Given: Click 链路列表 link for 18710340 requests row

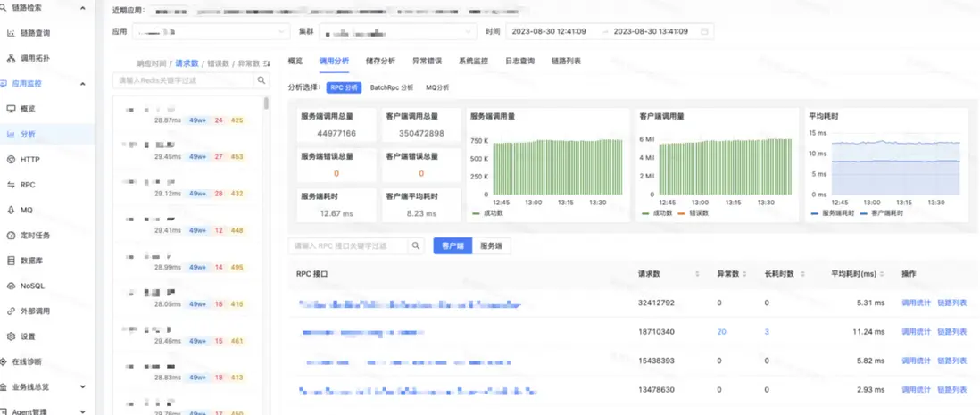Looking at the screenshot, I should pyautogui.click(x=951, y=332).
